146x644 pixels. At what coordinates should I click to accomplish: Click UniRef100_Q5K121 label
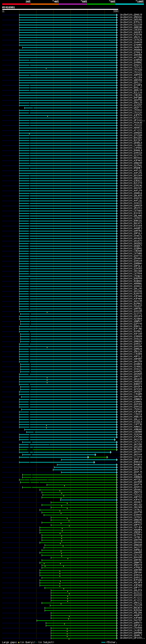[131, 603]
